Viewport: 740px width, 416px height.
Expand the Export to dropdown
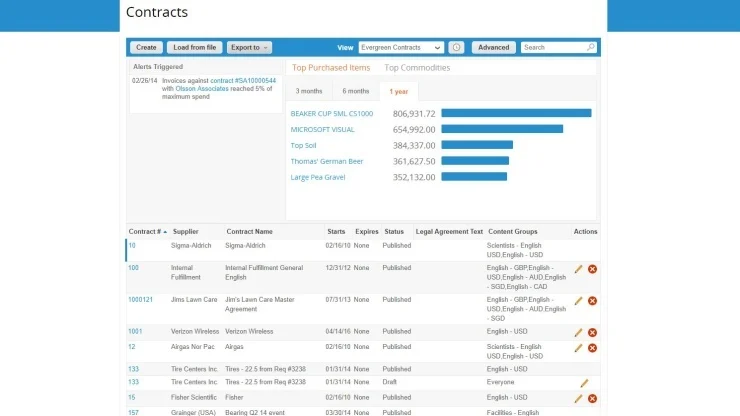point(249,47)
